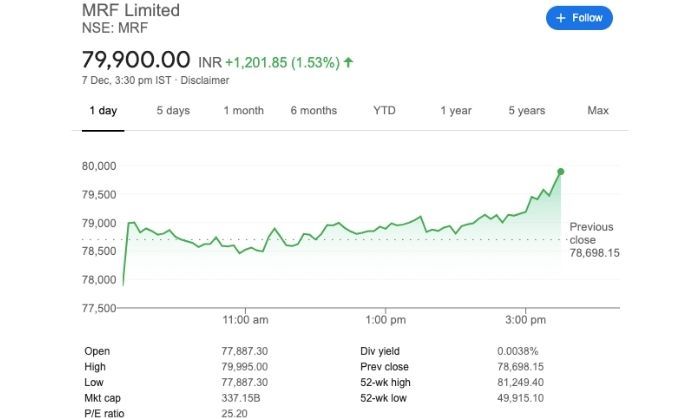Viewport: 700px width, 419px height.
Task: Switch to the 5 days tab
Action: tap(173, 110)
